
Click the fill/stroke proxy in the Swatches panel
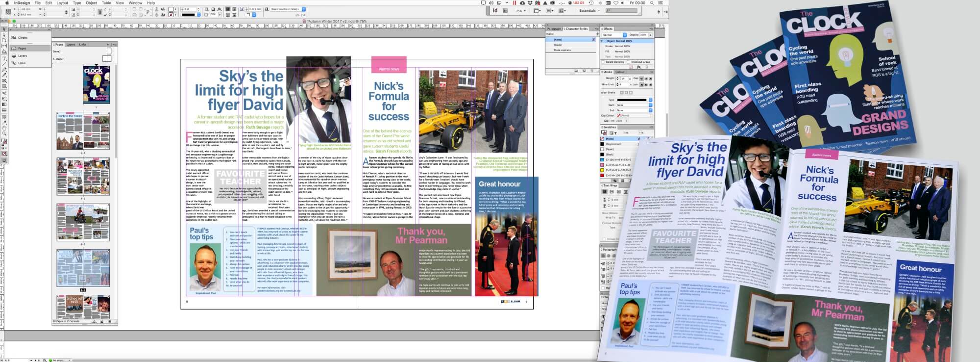[x=604, y=133]
